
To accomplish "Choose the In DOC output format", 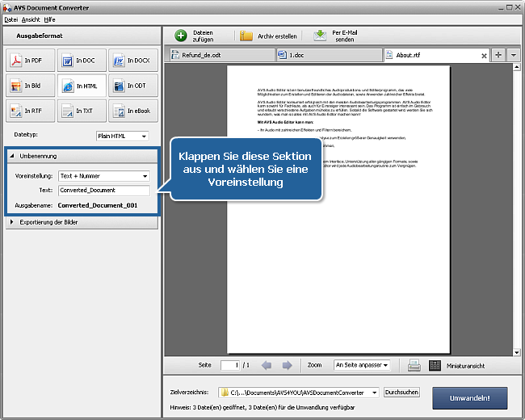I will coord(80,61).
